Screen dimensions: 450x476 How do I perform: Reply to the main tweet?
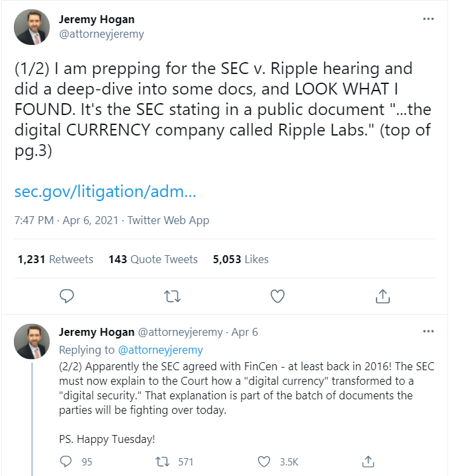(66, 296)
